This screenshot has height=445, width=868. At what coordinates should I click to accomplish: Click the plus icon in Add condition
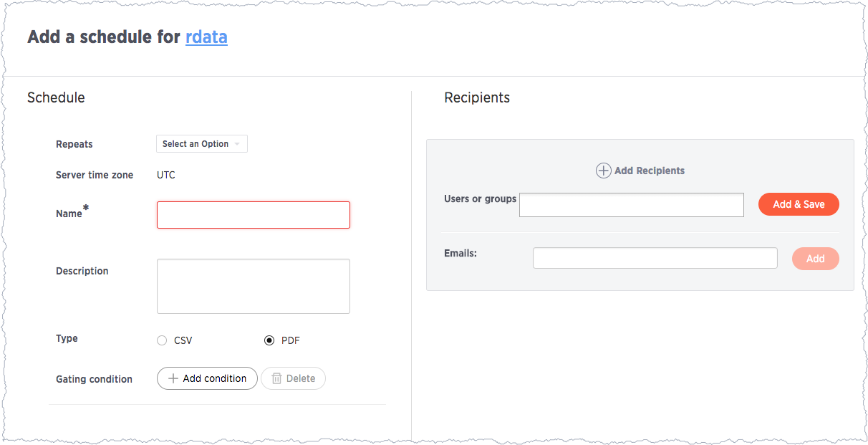click(x=173, y=378)
